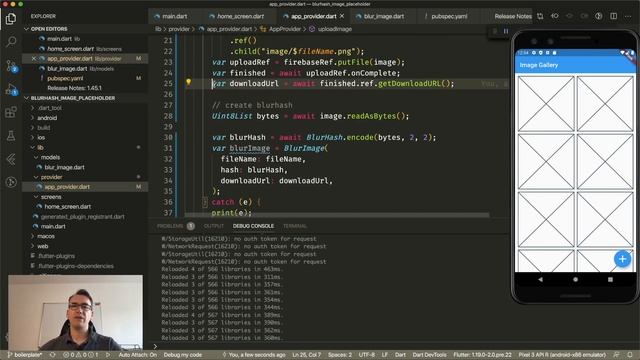
Task: Click AppProvider in the breadcrumb
Action: coord(285,29)
